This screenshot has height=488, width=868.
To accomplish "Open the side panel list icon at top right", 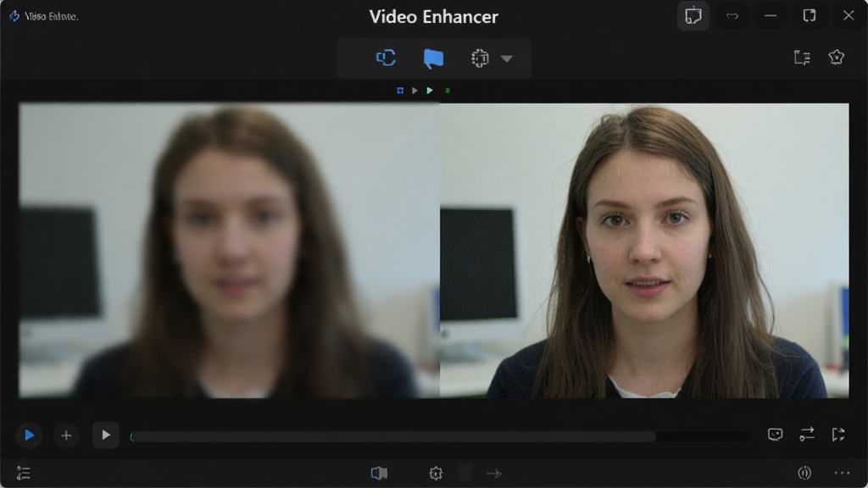I will pos(802,57).
